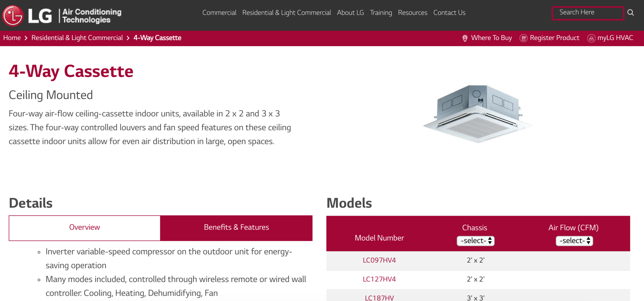Click the Models section heading
Image resolution: width=644 pixels, height=301 pixels.
(349, 203)
